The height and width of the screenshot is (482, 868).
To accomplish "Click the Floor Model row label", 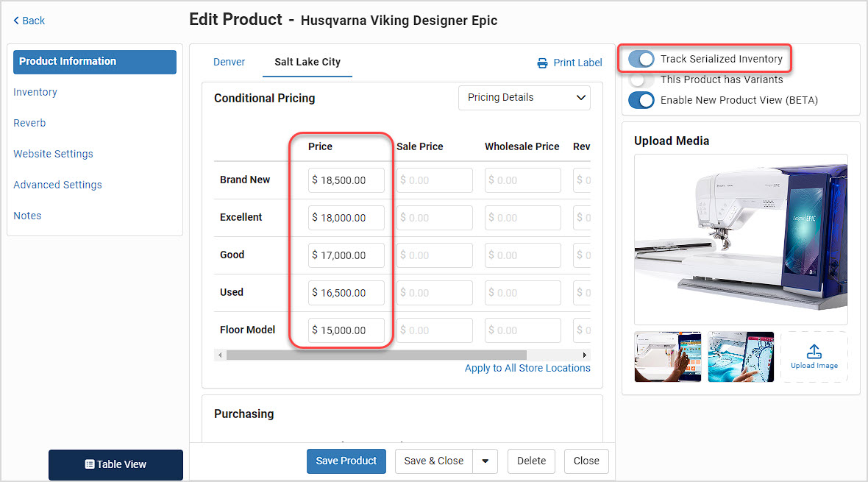I will click(x=247, y=330).
